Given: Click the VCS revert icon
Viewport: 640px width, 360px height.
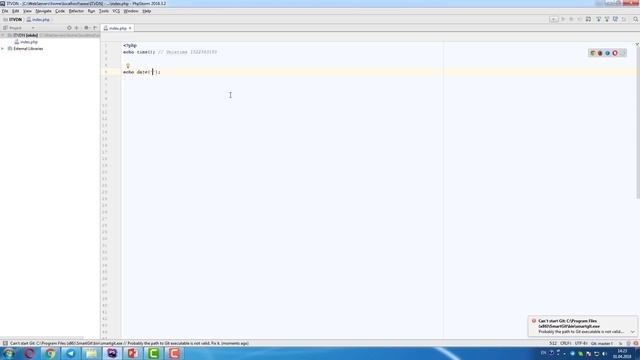Looking at the screenshot, I should click(x=624, y=19).
